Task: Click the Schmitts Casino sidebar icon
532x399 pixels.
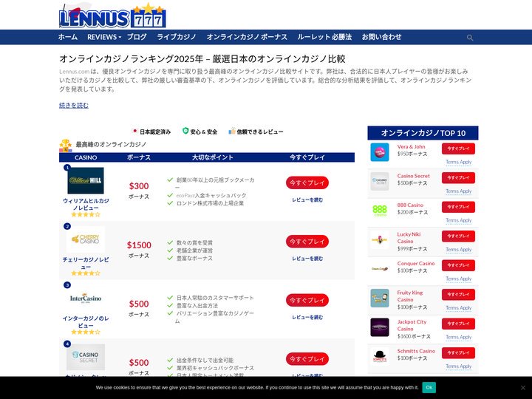Action: 380,357
